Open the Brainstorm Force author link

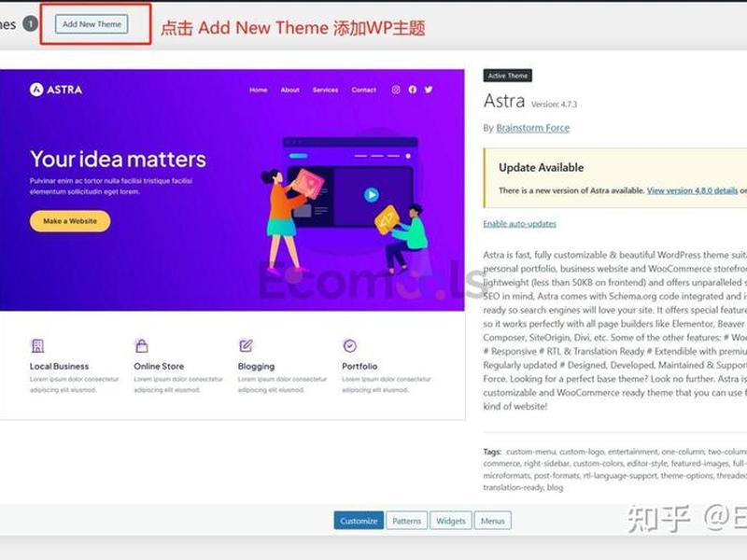tap(532, 128)
